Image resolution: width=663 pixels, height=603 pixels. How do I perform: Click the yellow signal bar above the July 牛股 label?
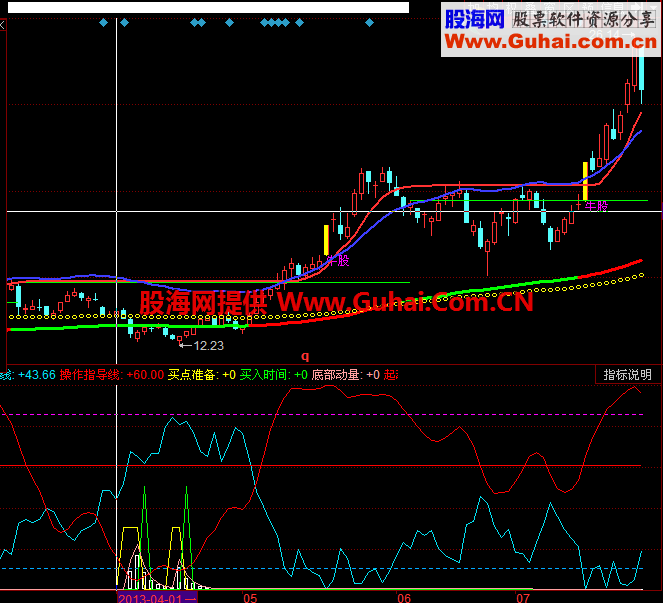(x=585, y=181)
